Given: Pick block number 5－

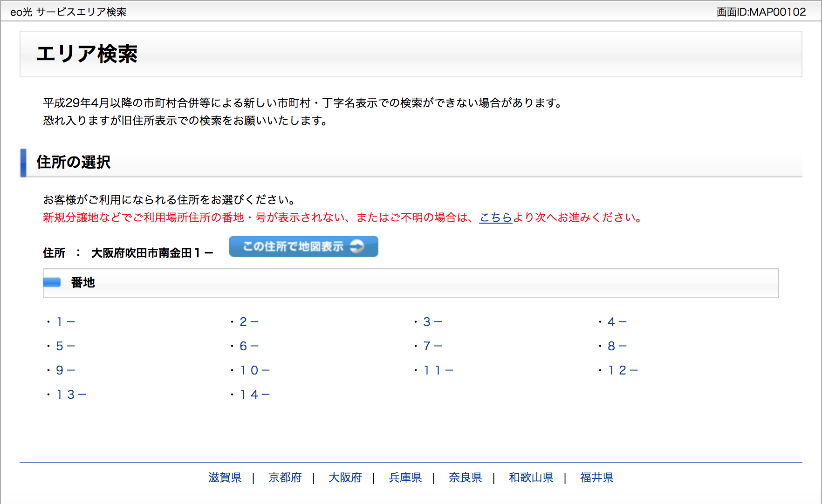Looking at the screenshot, I should point(65,346).
